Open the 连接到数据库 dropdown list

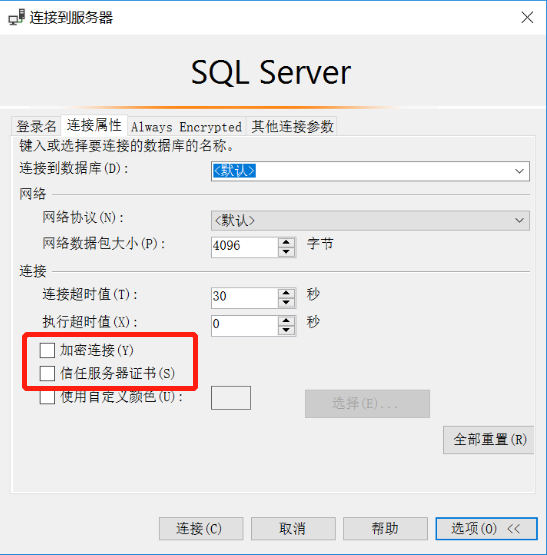(519, 171)
